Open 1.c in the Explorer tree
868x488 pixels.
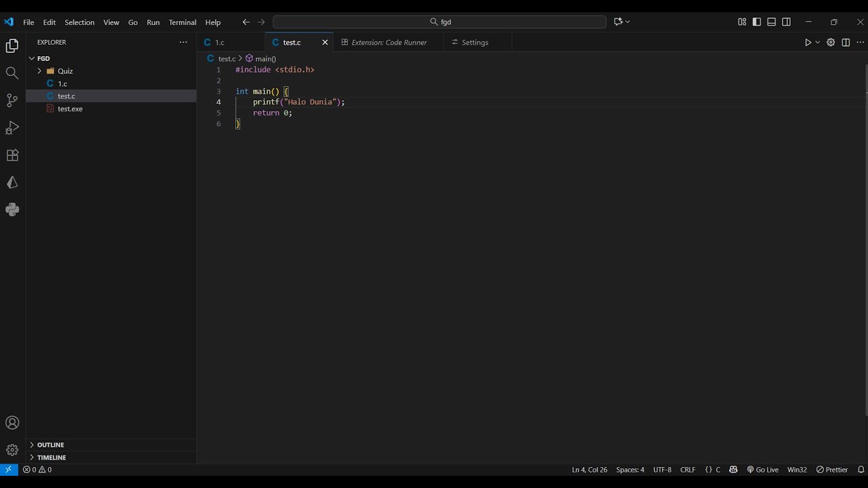pyautogui.click(x=111, y=83)
